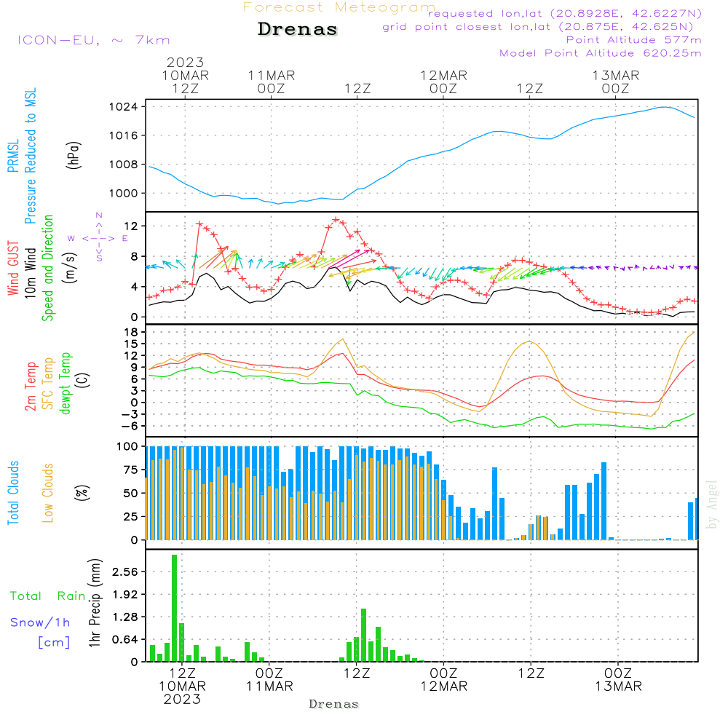Click the '2023 10MAR 12Z' top axis label
Screen dimensions: 728x728
pyautogui.click(x=185, y=75)
